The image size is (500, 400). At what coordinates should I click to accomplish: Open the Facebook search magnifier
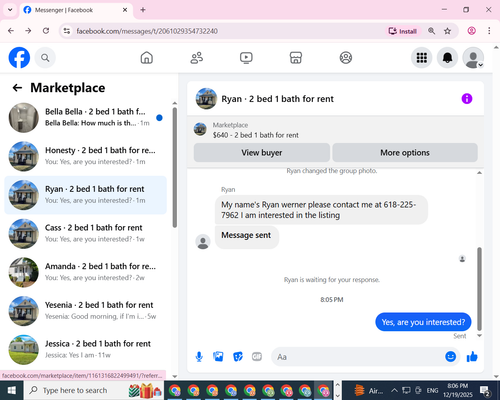(45, 58)
